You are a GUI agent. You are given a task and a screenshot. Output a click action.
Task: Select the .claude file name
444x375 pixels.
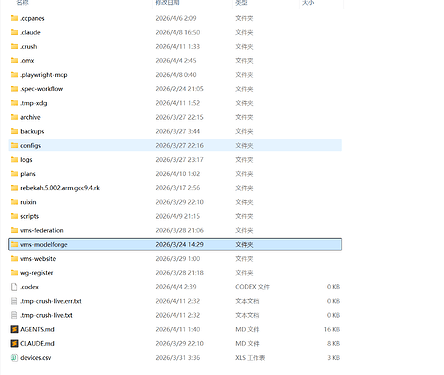pyautogui.click(x=30, y=32)
